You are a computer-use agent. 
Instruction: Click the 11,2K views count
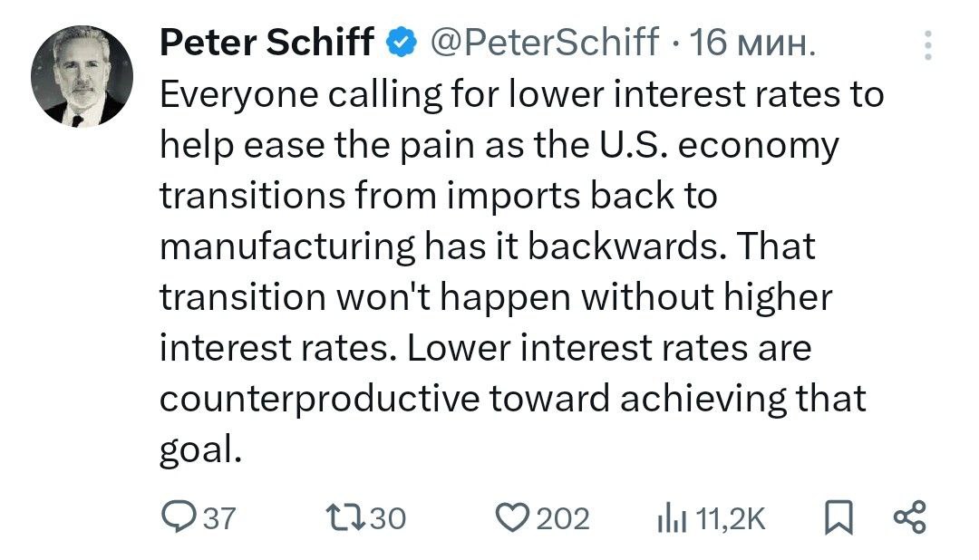pyautogui.click(x=730, y=519)
